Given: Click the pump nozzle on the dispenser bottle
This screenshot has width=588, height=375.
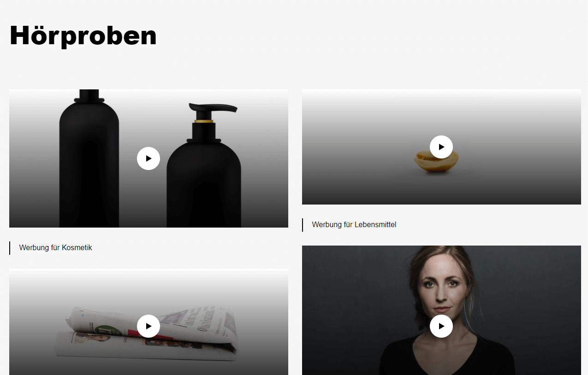Looking at the screenshot, I should (213, 109).
